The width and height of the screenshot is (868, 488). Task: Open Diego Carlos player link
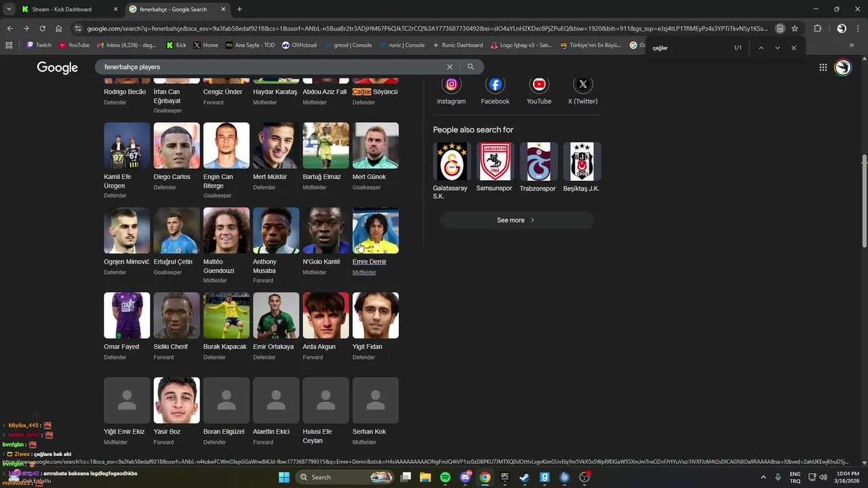point(172,177)
